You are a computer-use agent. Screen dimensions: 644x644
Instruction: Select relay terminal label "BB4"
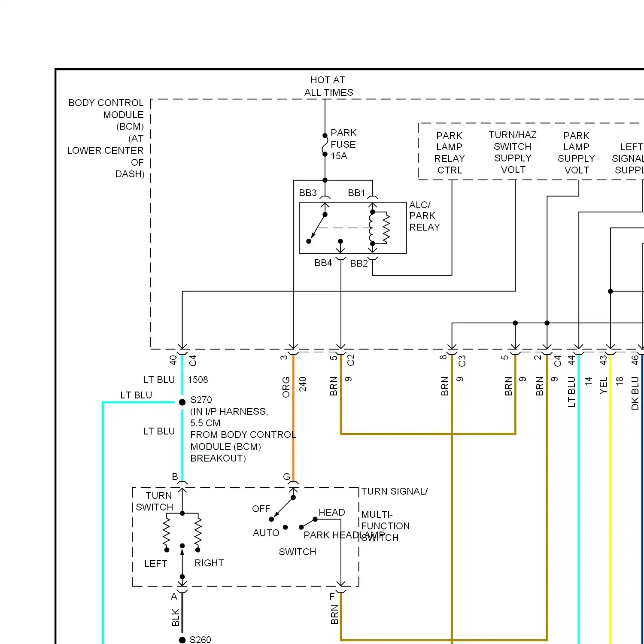click(x=323, y=263)
